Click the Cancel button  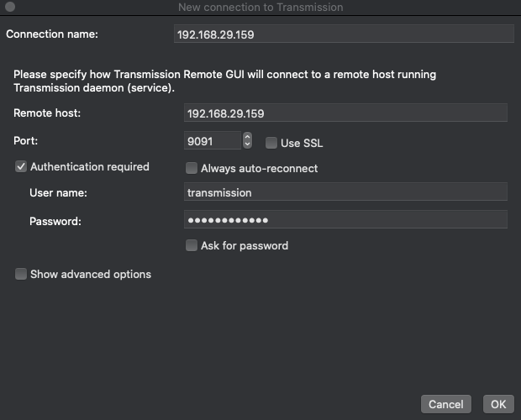(x=446, y=404)
